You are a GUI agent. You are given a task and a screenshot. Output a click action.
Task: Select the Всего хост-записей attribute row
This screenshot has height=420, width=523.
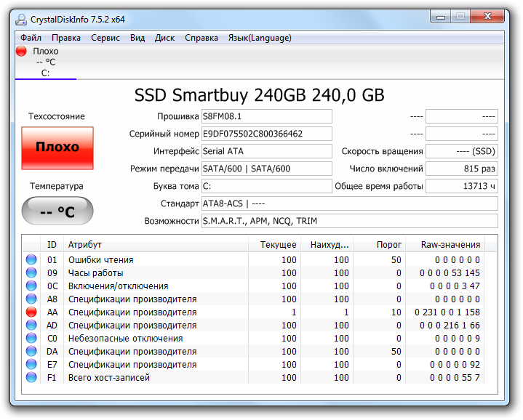(x=254, y=377)
